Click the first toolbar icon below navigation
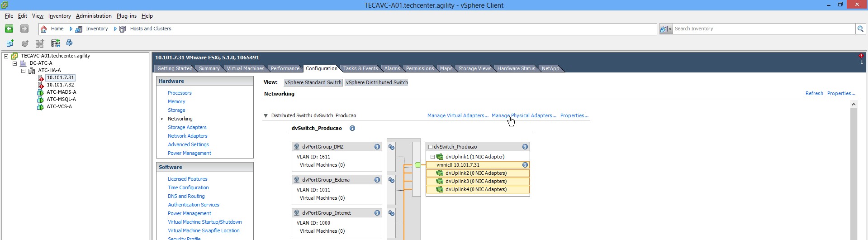Viewport: 868px width, 240px height. tap(10, 43)
